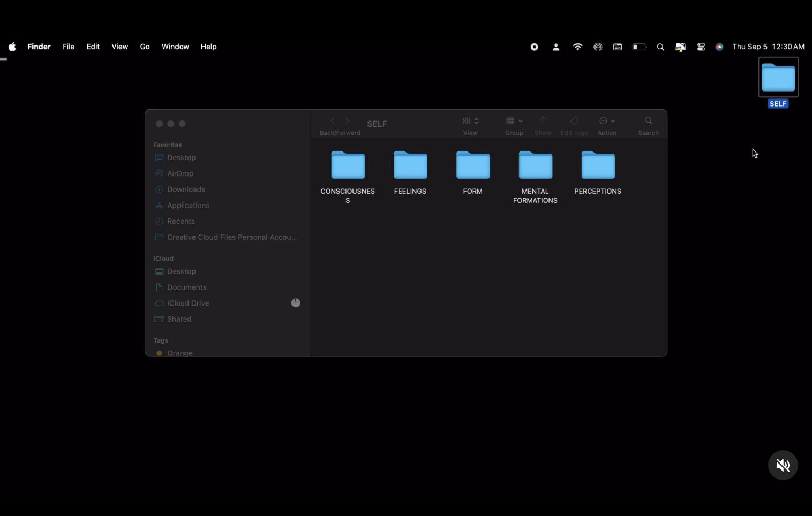Select the SELF folder on the desktop
812x516 pixels.
(x=778, y=77)
